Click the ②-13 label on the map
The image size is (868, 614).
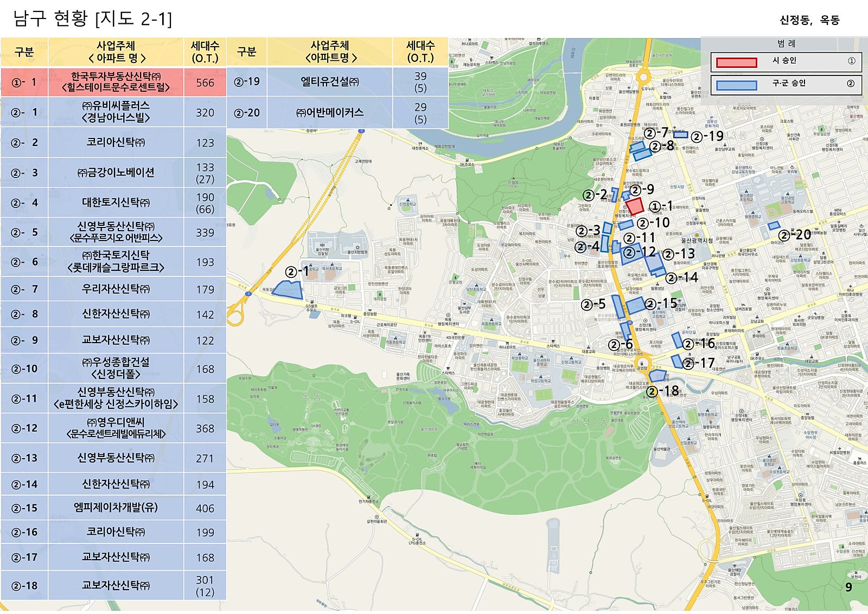coord(679,254)
